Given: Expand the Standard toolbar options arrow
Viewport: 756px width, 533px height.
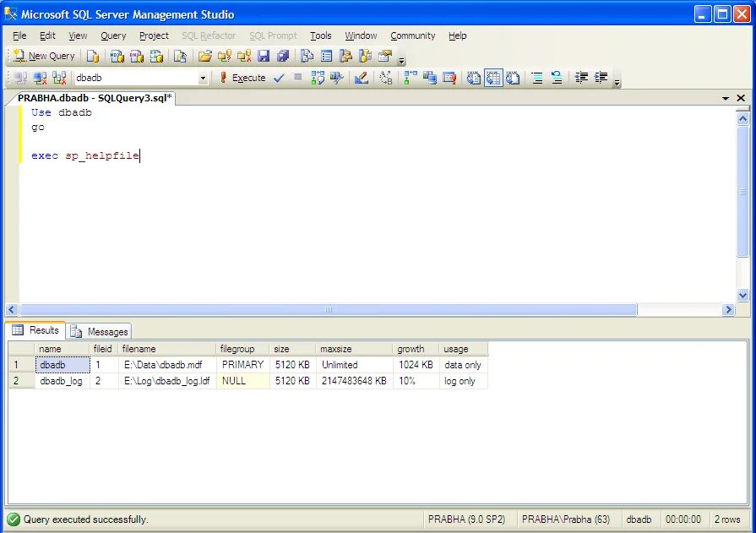Looking at the screenshot, I should click(x=401, y=60).
